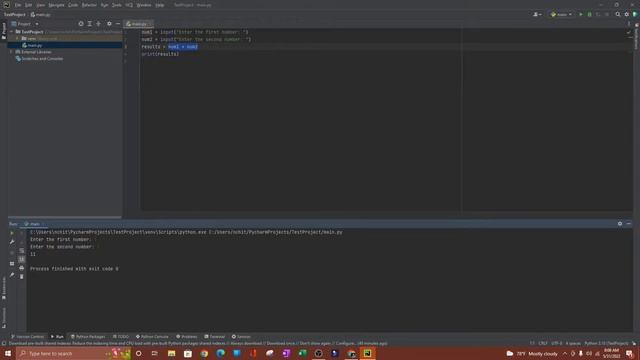This screenshot has height=360, width=640.
Task: Click the locate file target icon in Project panel
Action: click(81, 24)
